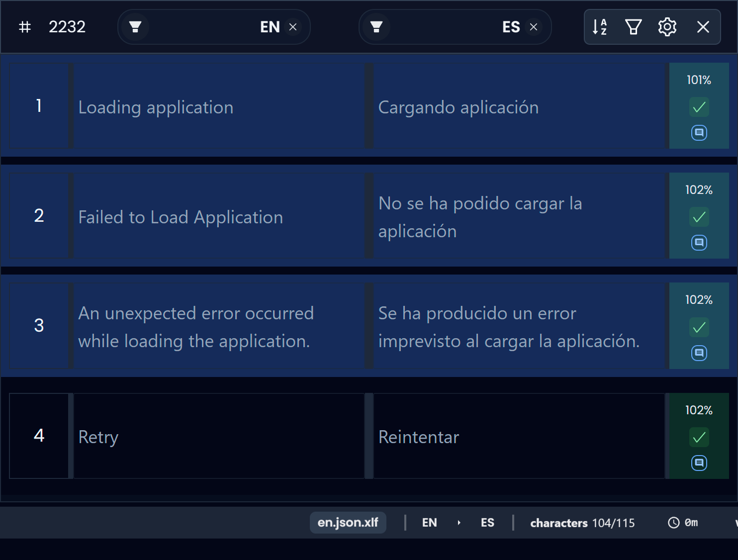Viewport: 738px width, 560px height.
Task: Toggle the green checkmark on segment 1
Action: click(699, 107)
